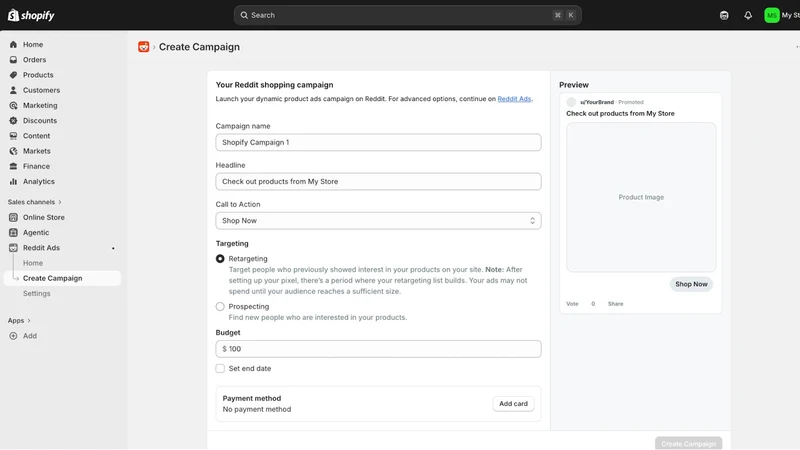This screenshot has height=450, width=800.
Task: Click Share in the ad preview
Action: 615,304
